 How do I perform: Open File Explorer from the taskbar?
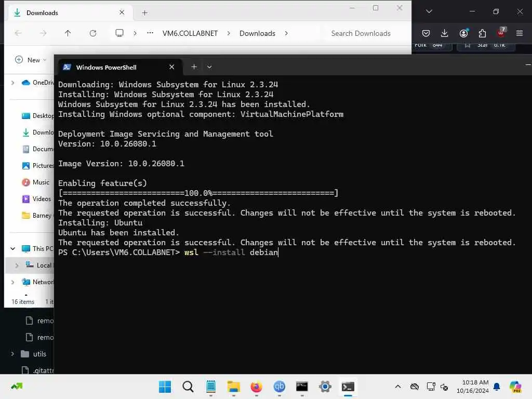pos(233,387)
